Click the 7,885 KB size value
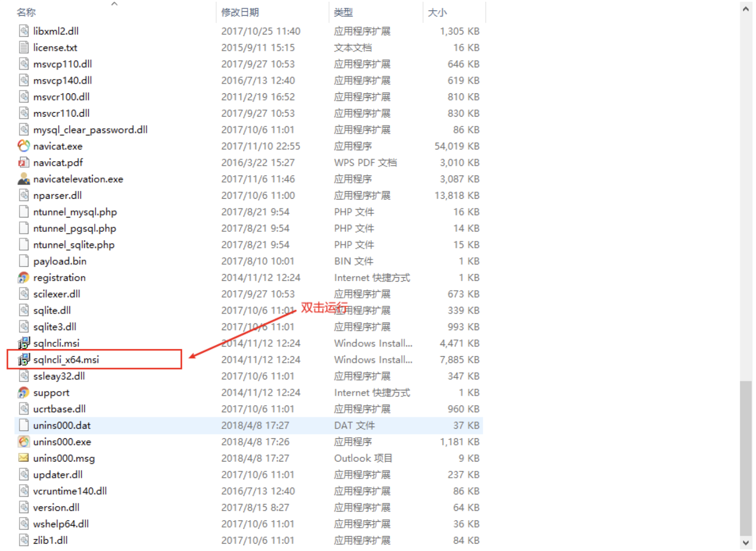This screenshot has height=551, width=756. click(x=460, y=360)
